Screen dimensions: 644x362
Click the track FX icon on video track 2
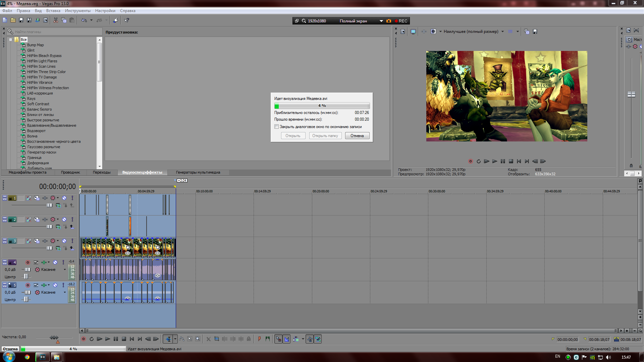pyautogui.click(x=45, y=220)
